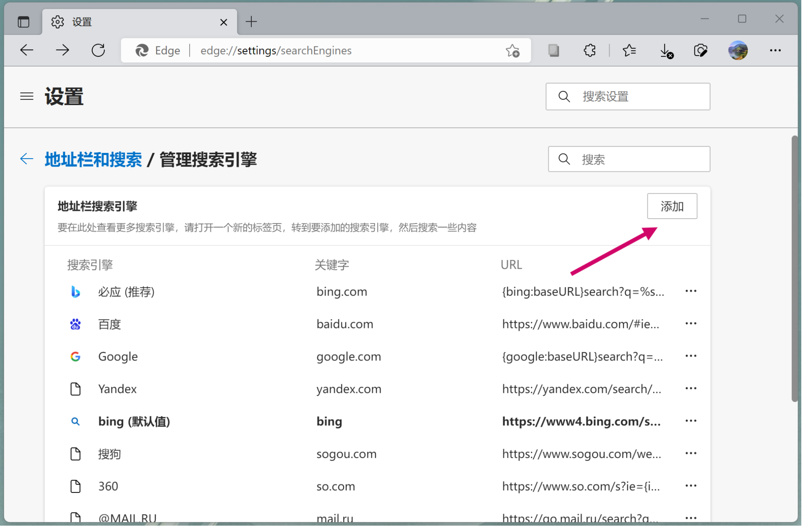This screenshot has width=812, height=531.
Task: Select the 设置 browser tab
Action: click(x=139, y=22)
